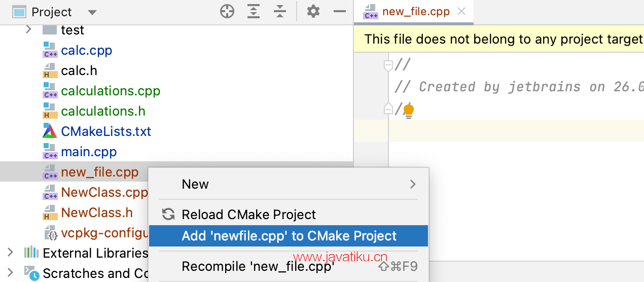Click the CMakeLists.txt CMake triangle icon
The width and height of the screenshot is (644, 282).
pos(50,131)
